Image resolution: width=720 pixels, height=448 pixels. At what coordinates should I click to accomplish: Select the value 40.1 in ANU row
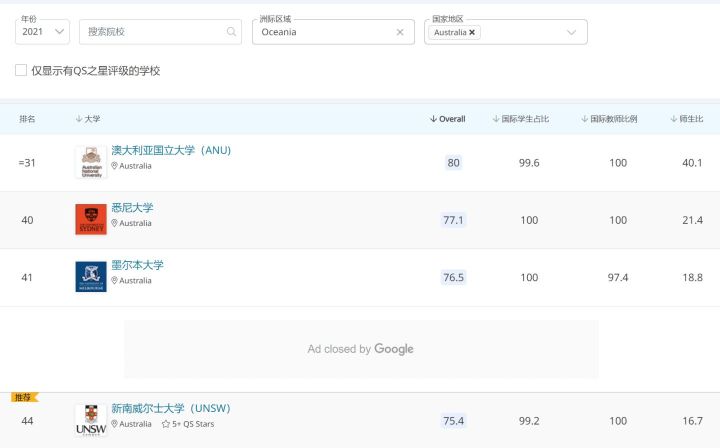pyautogui.click(x=692, y=162)
